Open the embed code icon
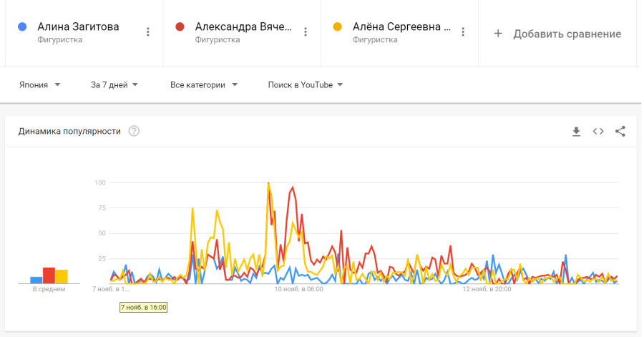Image resolution: width=644 pixels, height=337 pixels. tap(598, 132)
